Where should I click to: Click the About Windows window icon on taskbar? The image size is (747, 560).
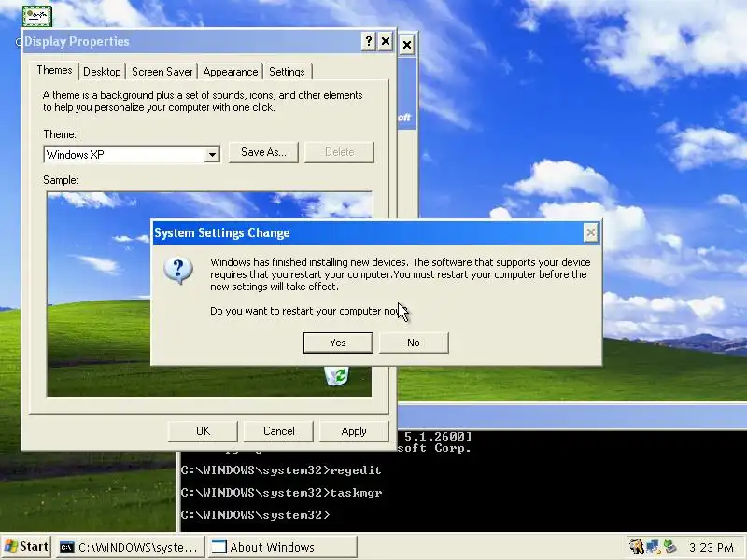pos(219,547)
